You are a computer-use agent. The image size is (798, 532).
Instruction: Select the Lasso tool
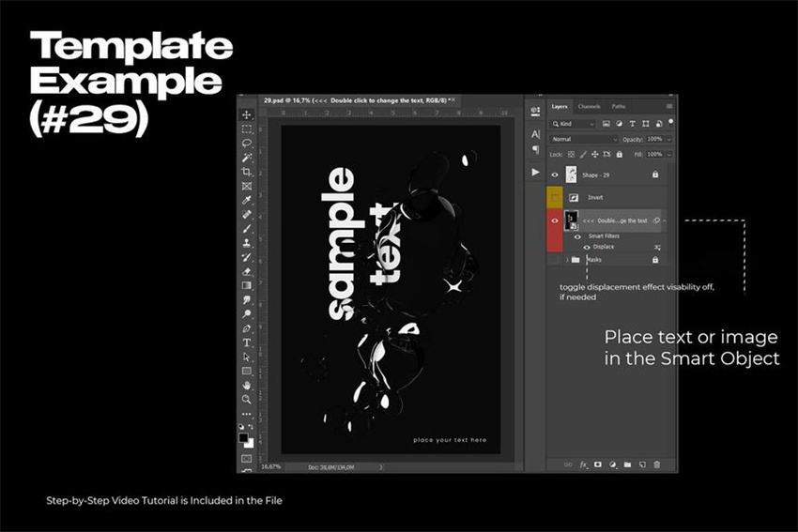(247, 144)
